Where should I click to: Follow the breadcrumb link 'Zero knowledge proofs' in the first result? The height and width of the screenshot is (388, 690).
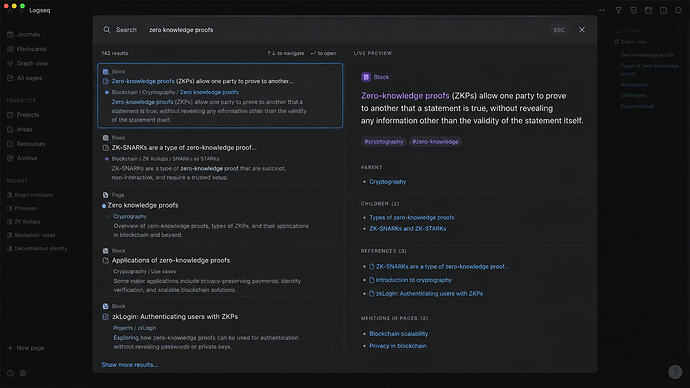click(x=209, y=92)
